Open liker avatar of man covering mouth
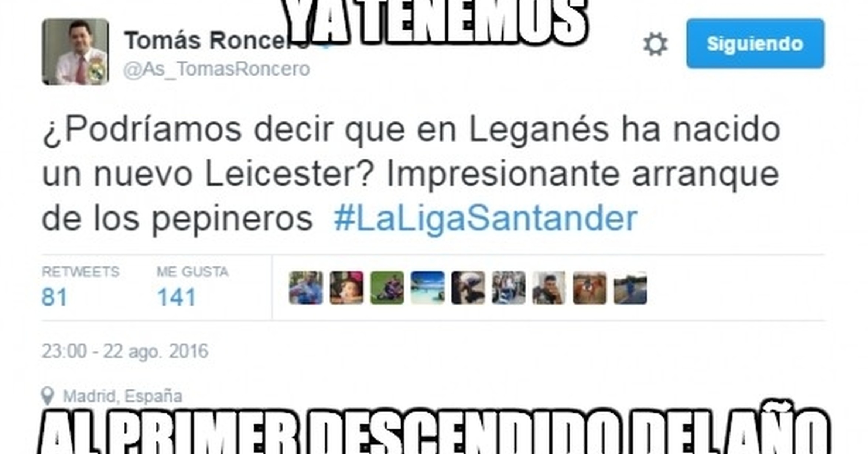 [x=549, y=288]
